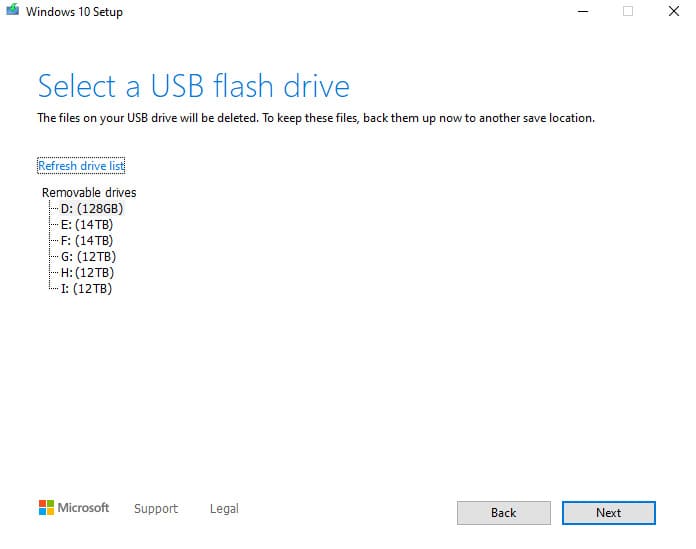Screen dimensions: 696x549
Task: Open the Support link
Action: click(156, 509)
